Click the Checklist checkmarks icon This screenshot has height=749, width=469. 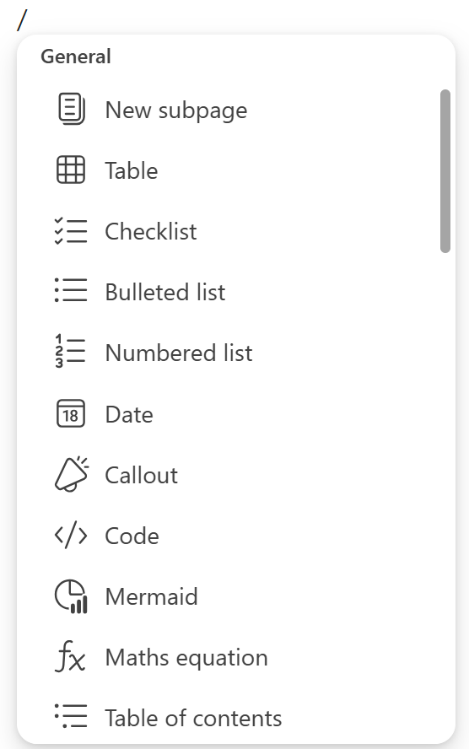pos(71,231)
